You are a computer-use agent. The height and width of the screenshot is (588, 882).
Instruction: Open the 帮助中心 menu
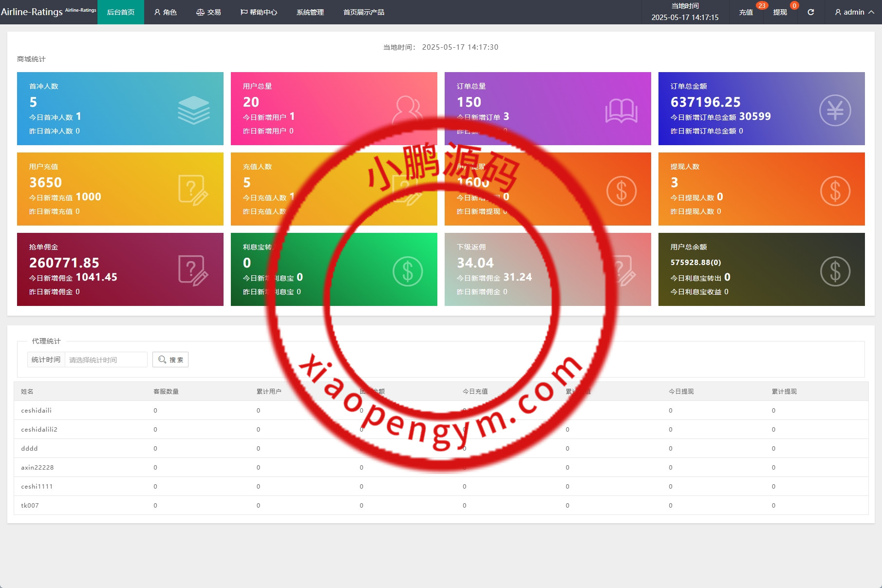pos(259,12)
